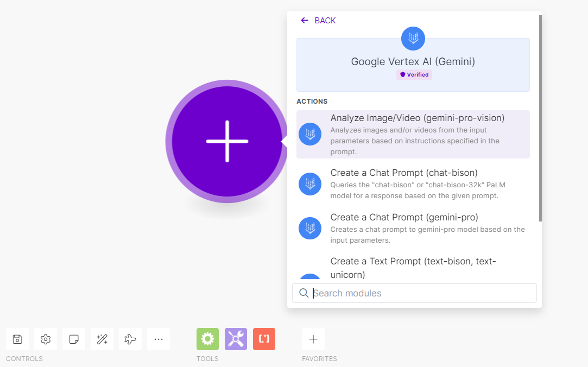
Task: Click the purple Verified badge
Action: pos(414,74)
